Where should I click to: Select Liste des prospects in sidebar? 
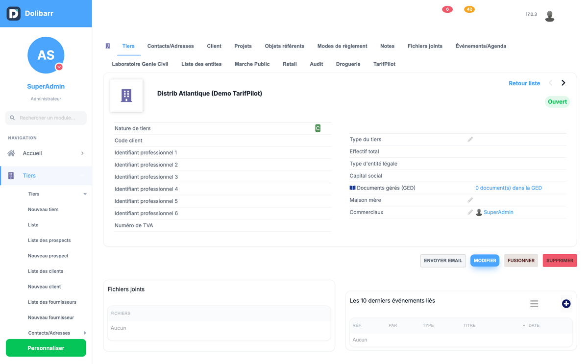[49, 241]
